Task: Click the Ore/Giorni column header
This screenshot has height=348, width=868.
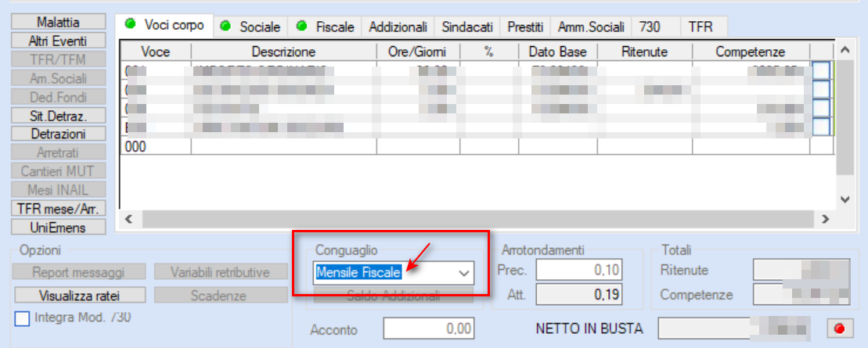Action: [x=418, y=52]
